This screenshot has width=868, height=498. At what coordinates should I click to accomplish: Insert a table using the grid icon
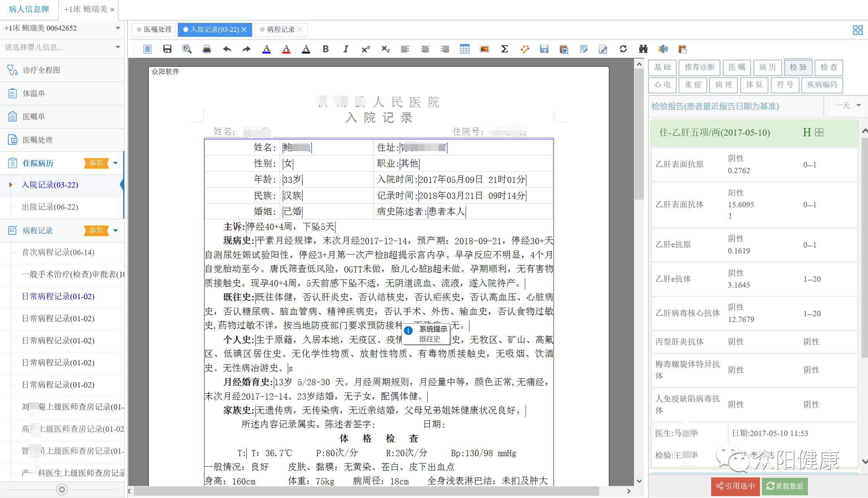pos(464,49)
